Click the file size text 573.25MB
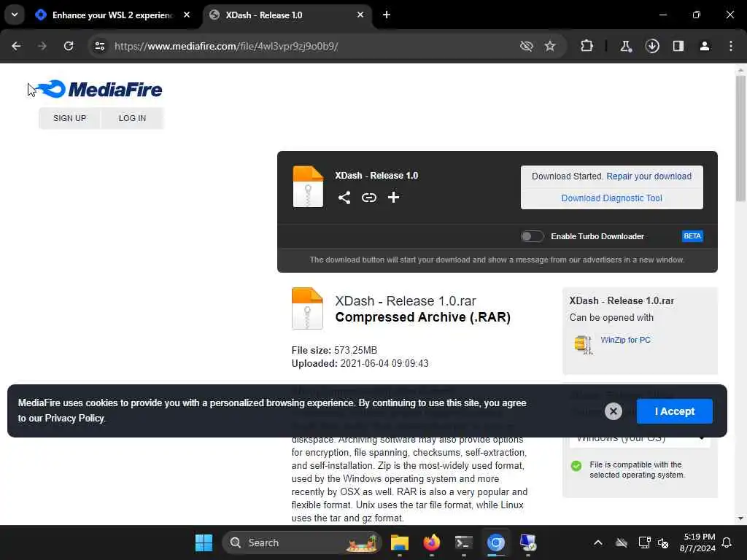This screenshot has width=747, height=560. [x=355, y=351]
